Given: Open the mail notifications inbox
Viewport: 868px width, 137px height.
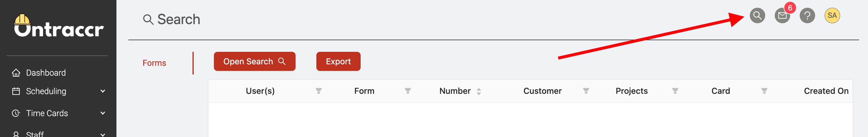Looking at the screenshot, I should pyautogui.click(x=782, y=15).
